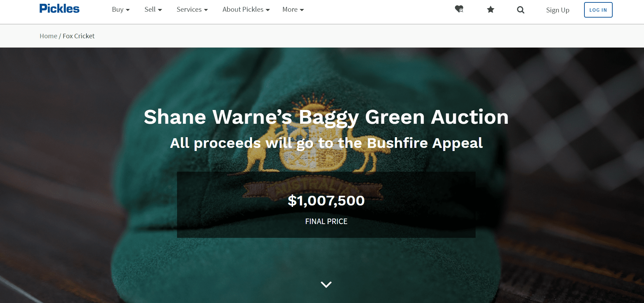Click the LOG IN button

[x=598, y=10]
